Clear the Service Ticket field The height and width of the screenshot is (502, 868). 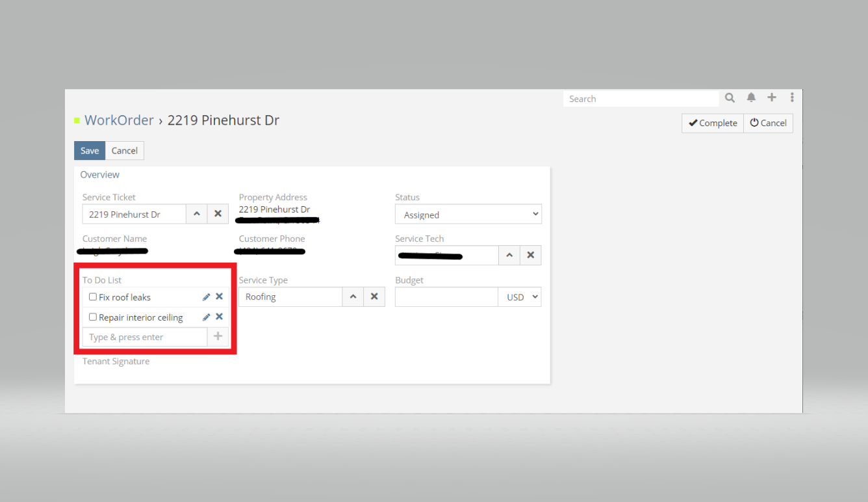tap(218, 214)
